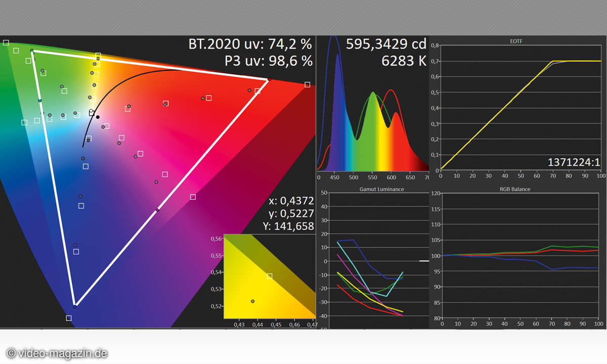Select the "595,3429 cd" luminance reading
Image resolution: width=607 pixels, height=364 pixels.
coord(386,44)
